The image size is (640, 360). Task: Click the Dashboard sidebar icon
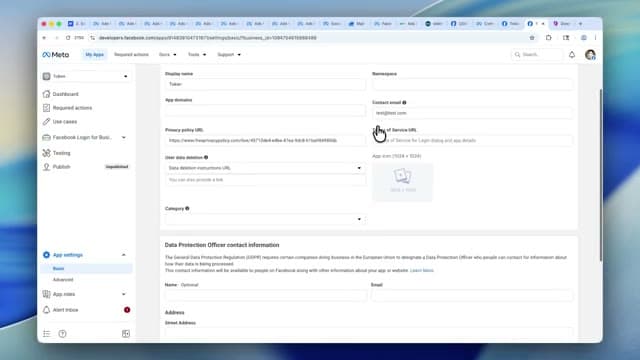point(47,94)
